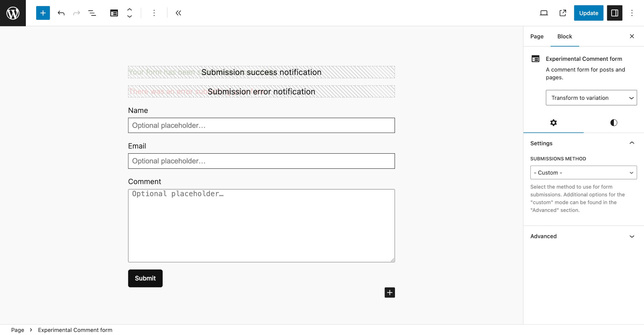Collapse the block toolbar with the double chevron

(x=178, y=13)
